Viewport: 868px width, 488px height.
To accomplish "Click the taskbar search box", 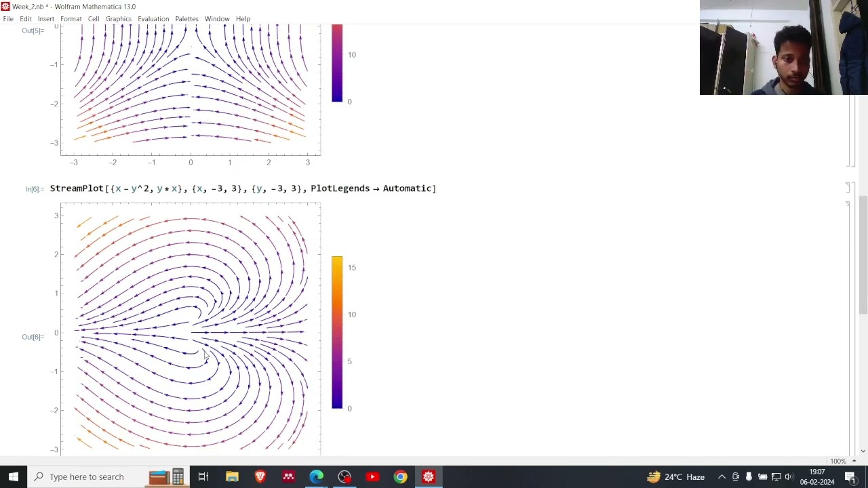I will 108,476.
